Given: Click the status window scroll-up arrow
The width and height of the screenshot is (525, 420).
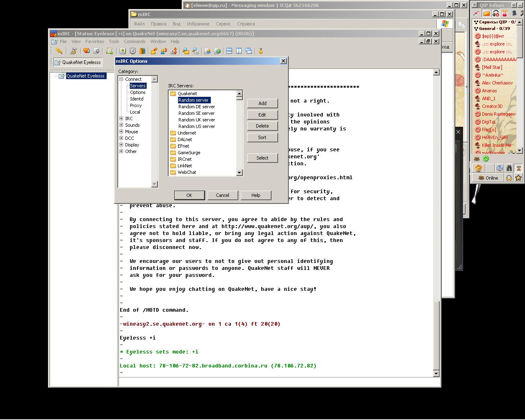Looking at the screenshot, I should 436,72.
